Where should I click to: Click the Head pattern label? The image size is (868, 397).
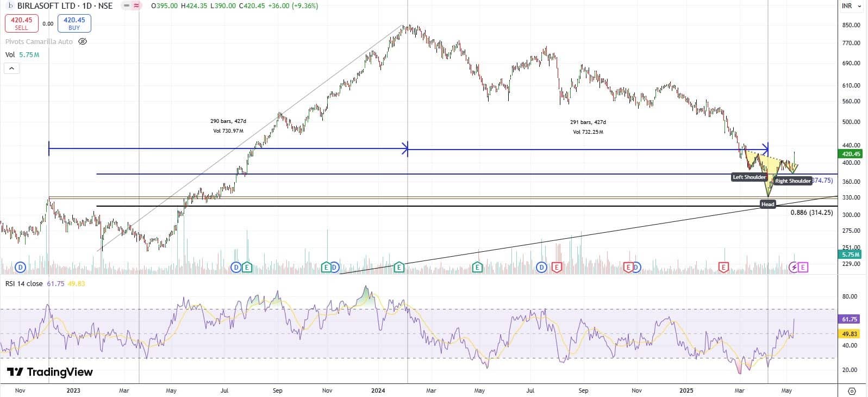click(767, 204)
